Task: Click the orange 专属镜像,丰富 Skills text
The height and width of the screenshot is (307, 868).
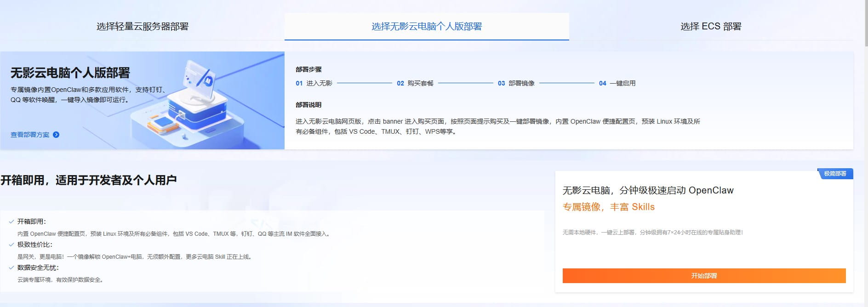Action: (x=609, y=207)
